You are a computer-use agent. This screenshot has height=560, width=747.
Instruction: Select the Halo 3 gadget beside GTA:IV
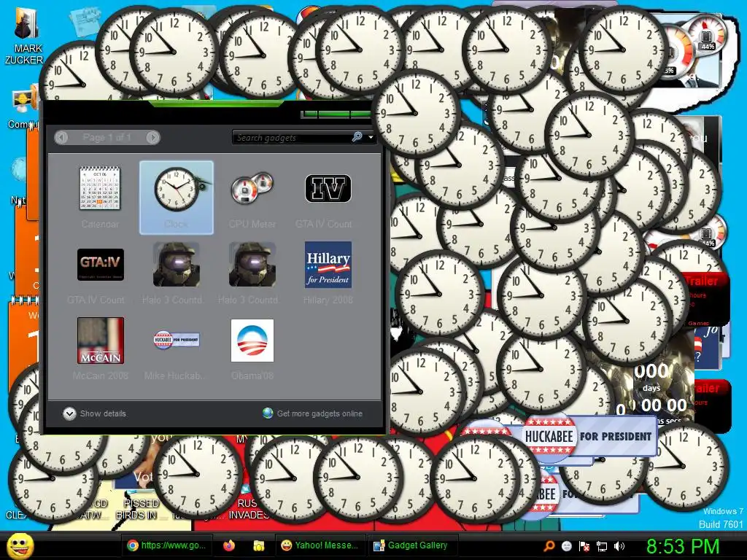[x=177, y=273]
